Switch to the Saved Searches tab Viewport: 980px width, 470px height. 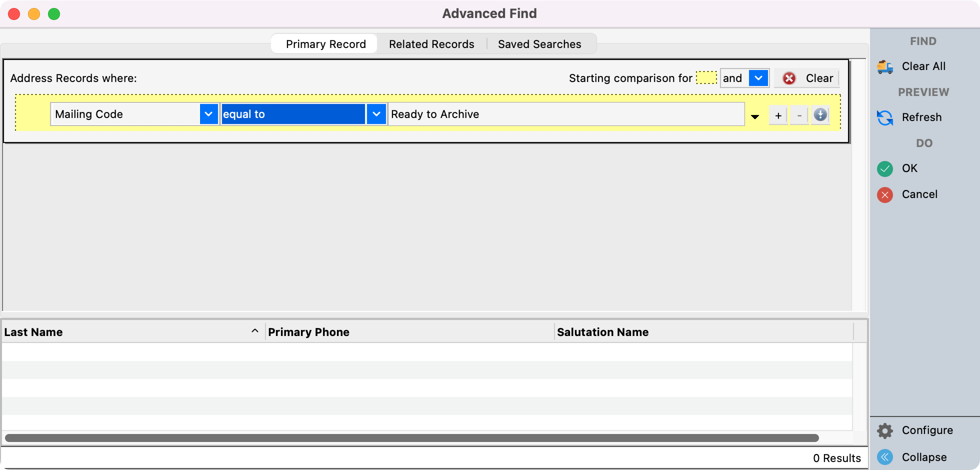539,44
